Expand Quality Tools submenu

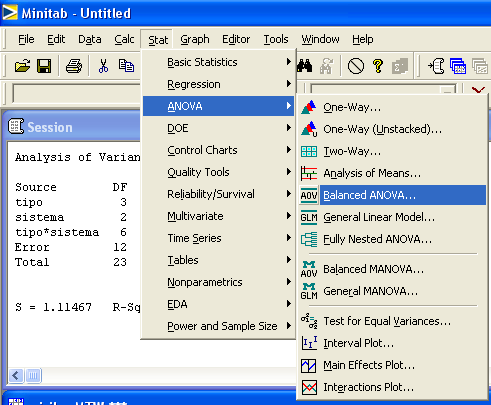218,172
